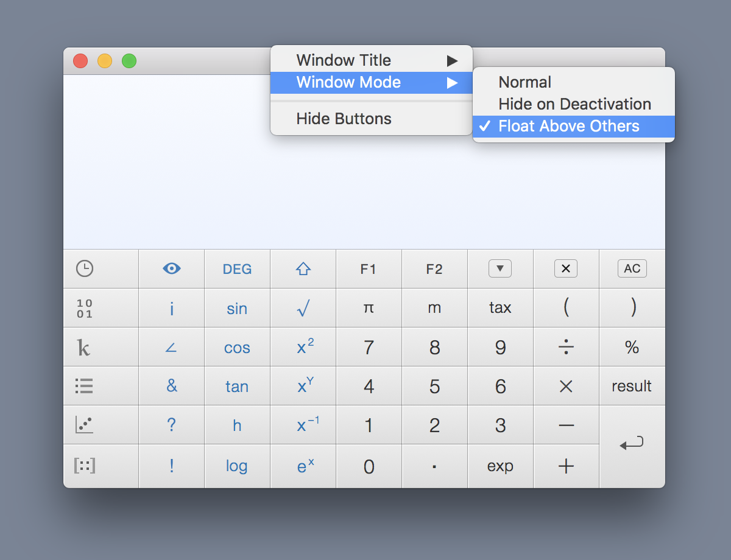The width and height of the screenshot is (731, 560).
Task: Click the F1 function key
Action: tap(369, 268)
